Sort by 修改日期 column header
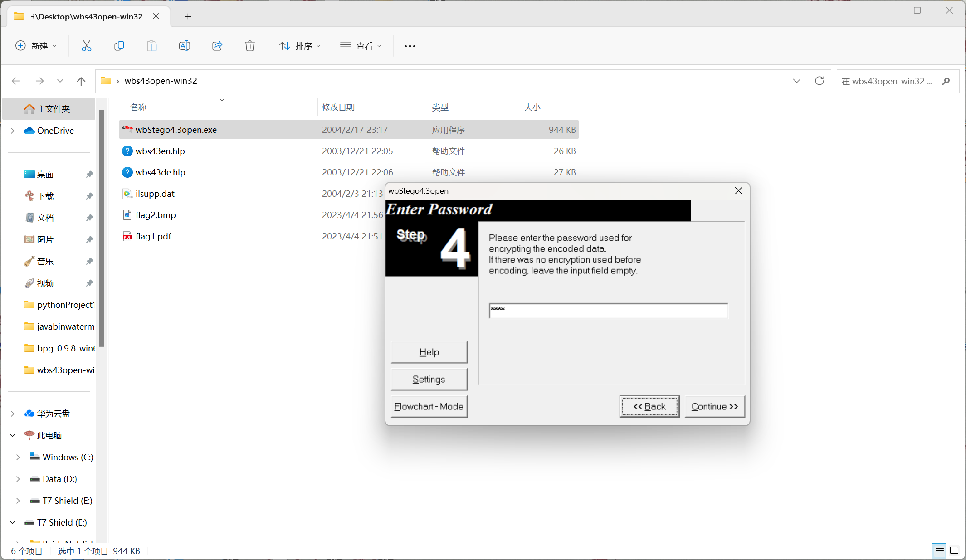The width and height of the screenshot is (966, 560). pyautogui.click(x=338, y=107)
